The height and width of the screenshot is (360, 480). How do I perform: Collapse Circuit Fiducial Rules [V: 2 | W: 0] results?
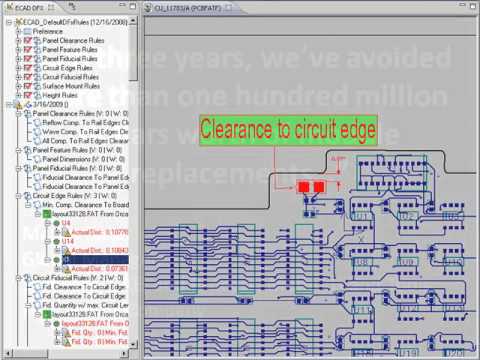click(19, 278)
